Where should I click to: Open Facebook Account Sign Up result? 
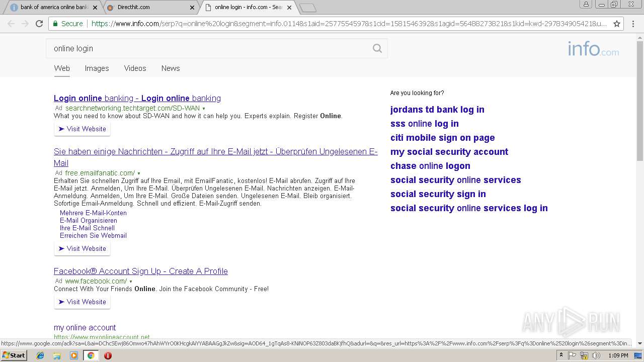click(141, 271)
